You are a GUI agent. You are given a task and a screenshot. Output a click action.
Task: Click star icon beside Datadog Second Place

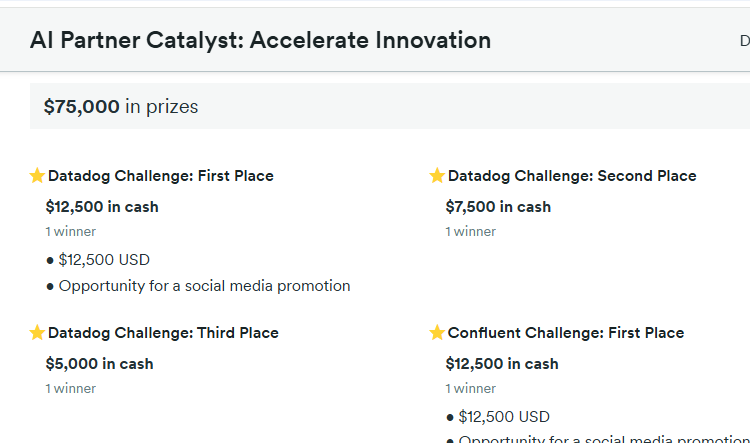click(437, 176)
